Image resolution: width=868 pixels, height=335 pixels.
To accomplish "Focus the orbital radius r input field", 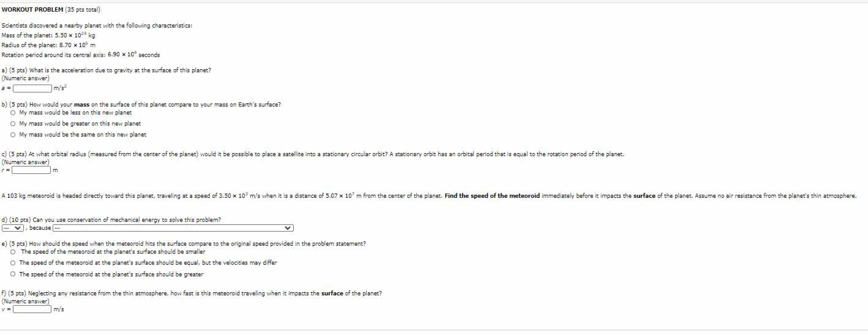I will click(x=31, y=170).
